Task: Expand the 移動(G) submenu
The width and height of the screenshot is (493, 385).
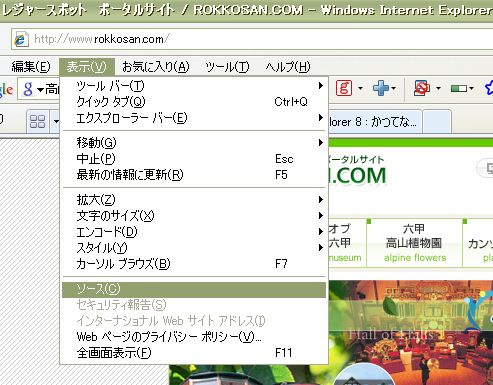Action: click(x=194, y=143)
